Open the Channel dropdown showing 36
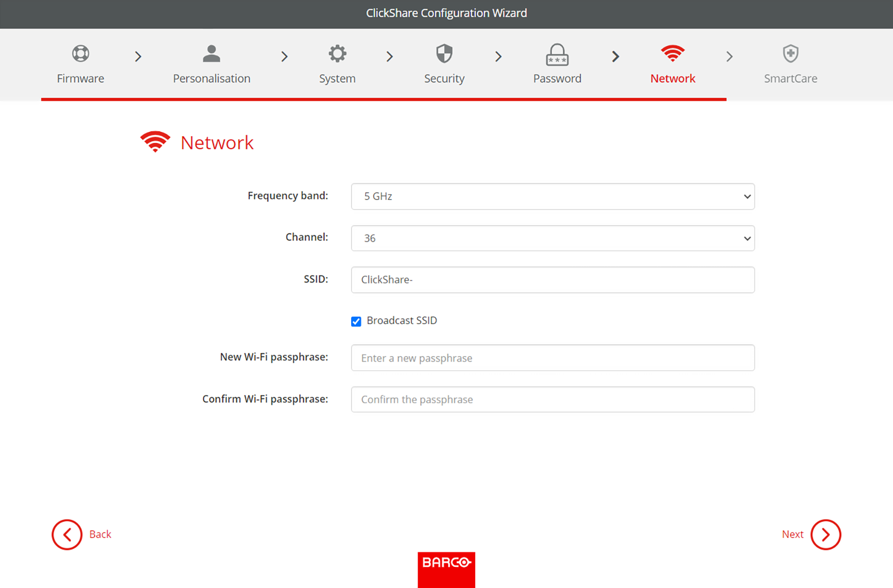 click(x=553, y=238)
